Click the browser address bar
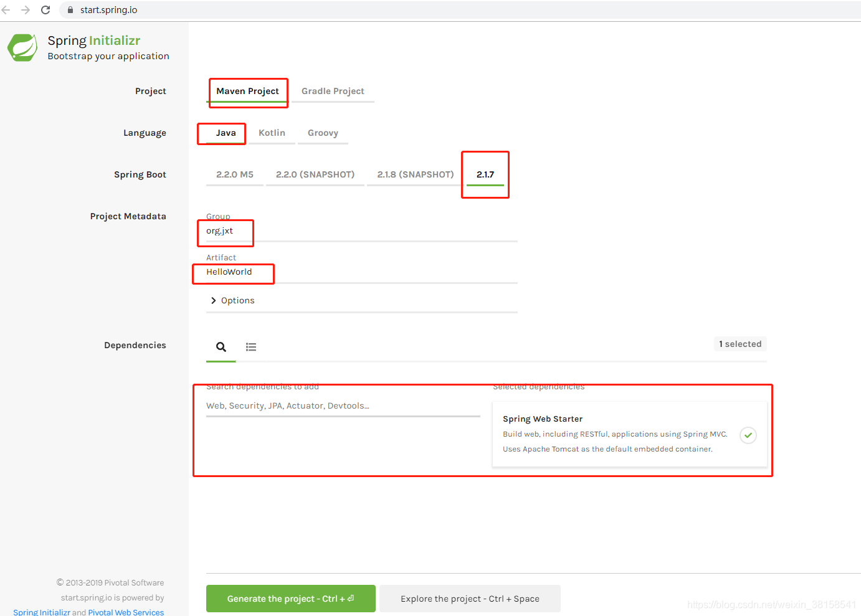 click(x=461, y=10)
